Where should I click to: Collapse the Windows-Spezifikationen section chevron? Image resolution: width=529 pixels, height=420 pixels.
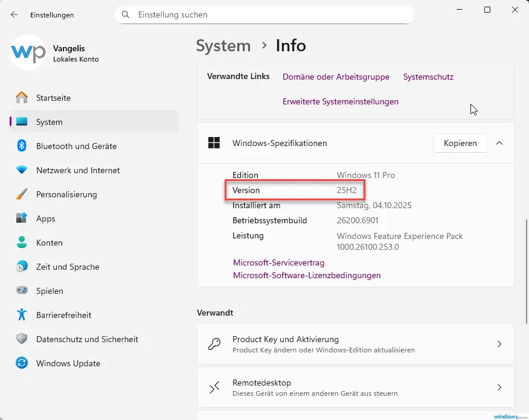499,143
